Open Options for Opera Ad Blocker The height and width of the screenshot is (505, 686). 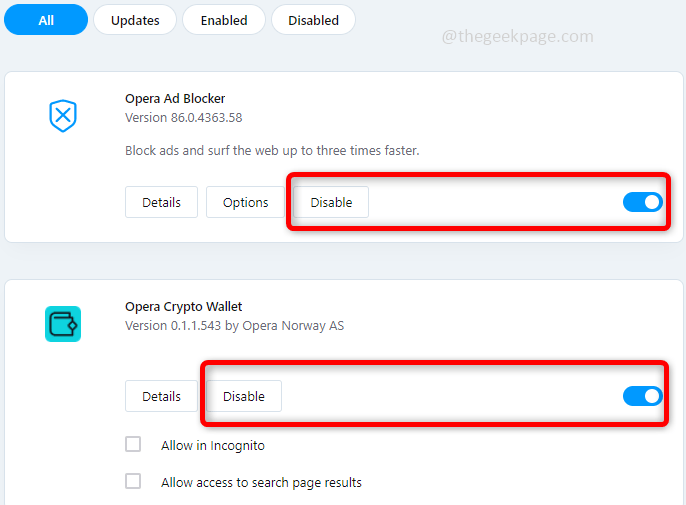click(246, 202)
